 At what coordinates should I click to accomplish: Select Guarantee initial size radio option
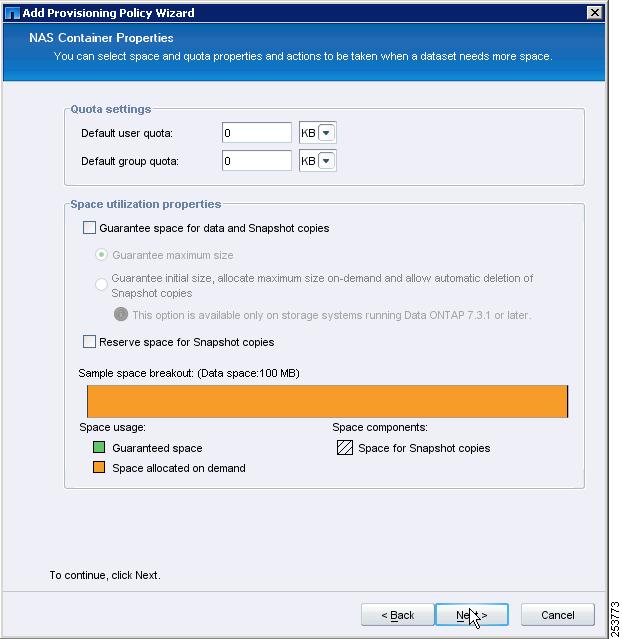101,284
